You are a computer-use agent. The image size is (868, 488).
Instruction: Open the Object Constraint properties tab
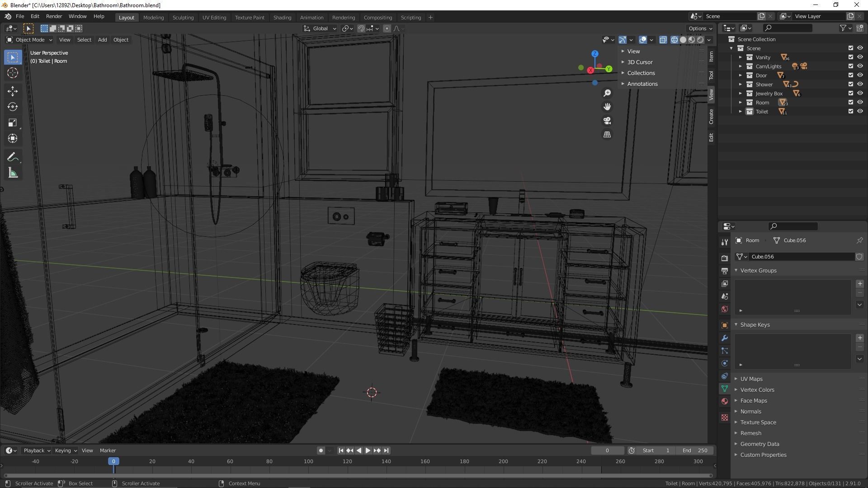[x=725, y=376]
